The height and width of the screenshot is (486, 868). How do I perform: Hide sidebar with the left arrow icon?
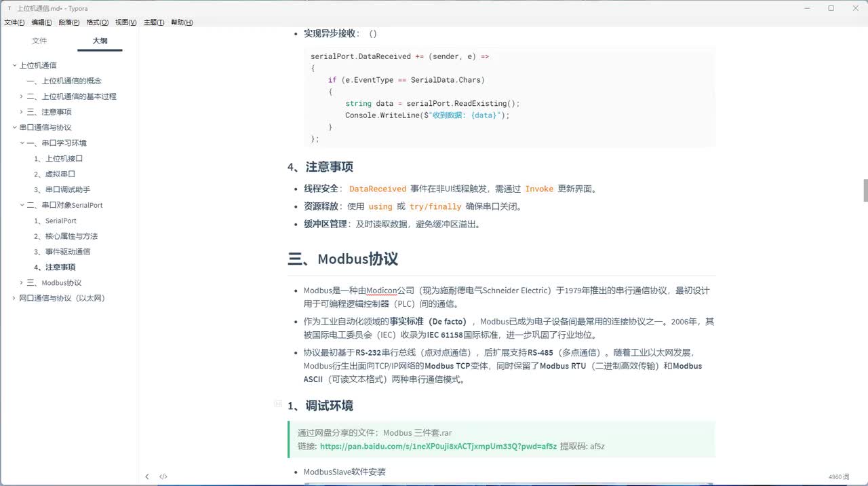[x=147, y=476]
